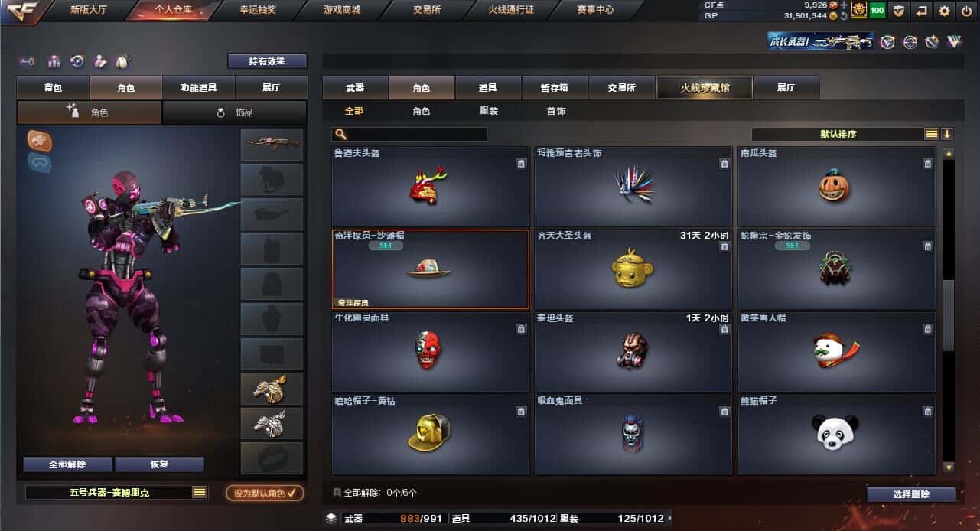980x531 pixels.
Task: Select the 熊猫帽子 item thumbnail
Action: 837,433
